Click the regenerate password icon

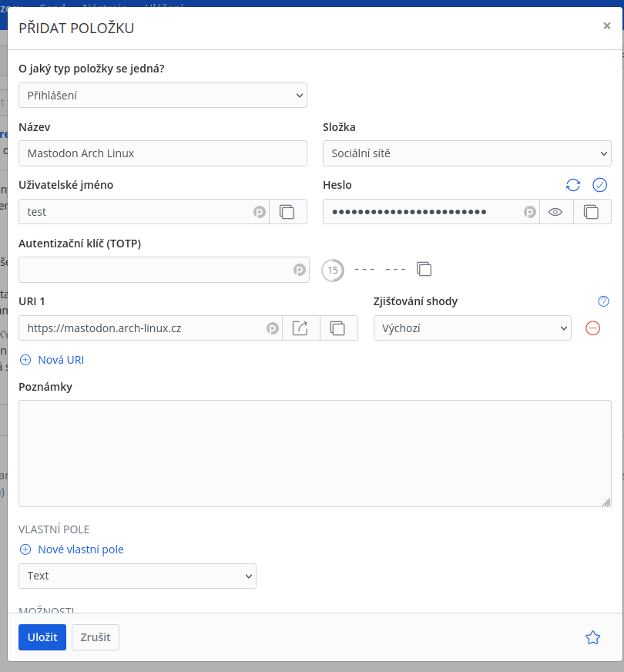point(572,185)
